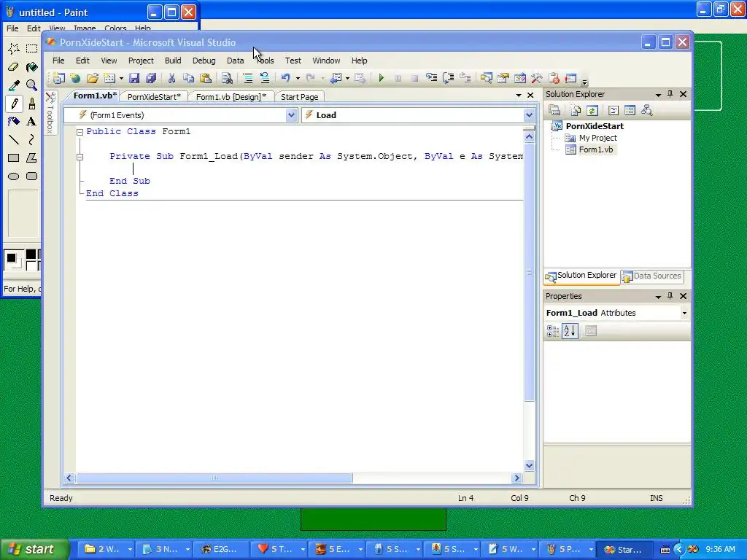
Task: Click the E2G taskbar button
Action: click(x=220, y=550)
